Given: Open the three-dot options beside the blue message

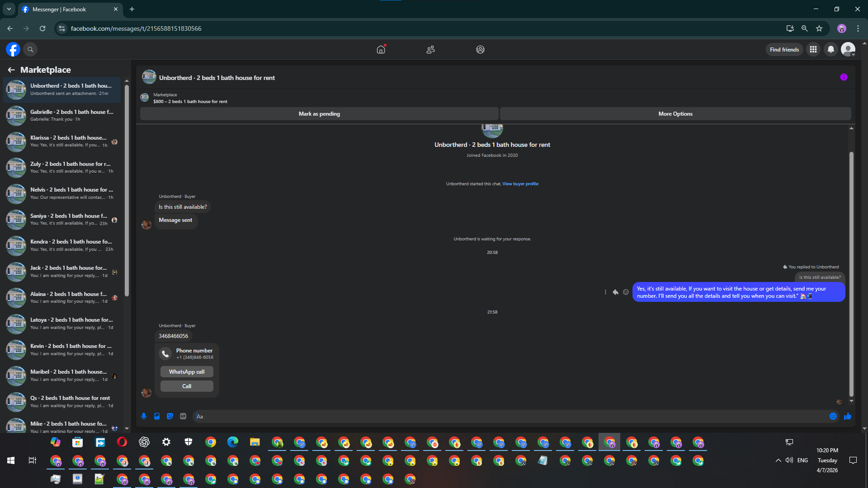Looking at the screenshot, I should (605, 292).
